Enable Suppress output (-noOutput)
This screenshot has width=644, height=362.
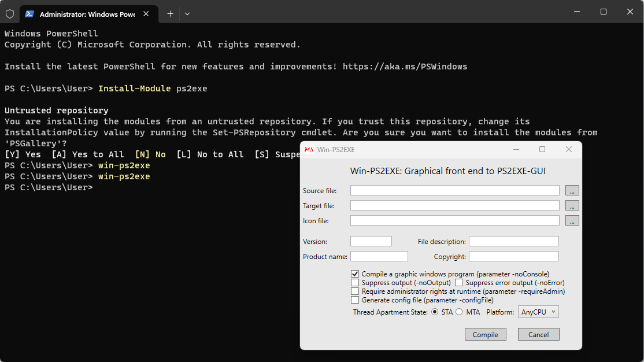click(x=355, y=283)
